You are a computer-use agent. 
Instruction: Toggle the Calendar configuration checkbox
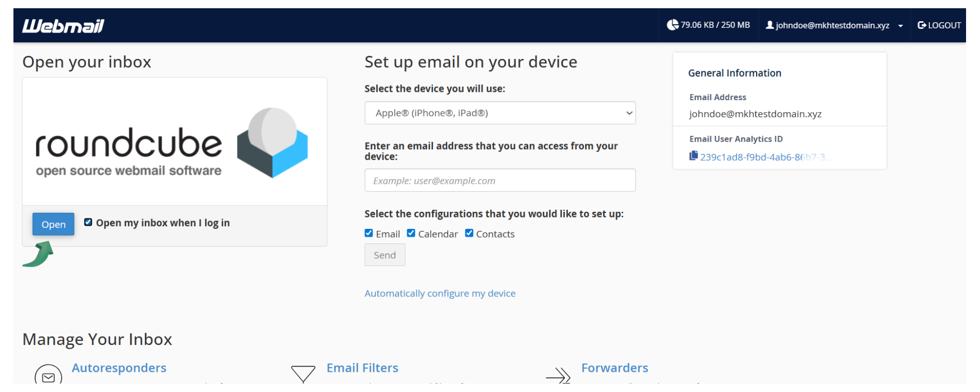[x=411, y=233]
